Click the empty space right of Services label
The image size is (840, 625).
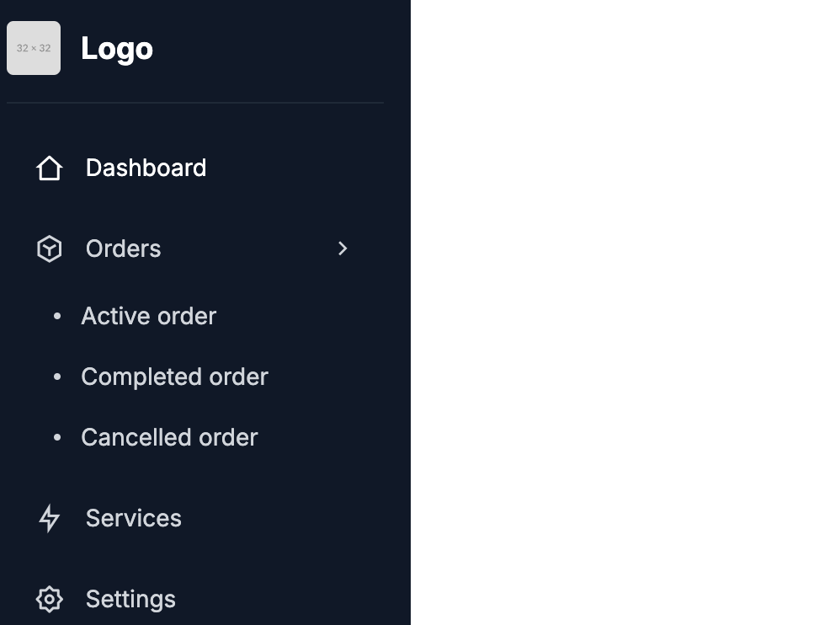(286, 518)
